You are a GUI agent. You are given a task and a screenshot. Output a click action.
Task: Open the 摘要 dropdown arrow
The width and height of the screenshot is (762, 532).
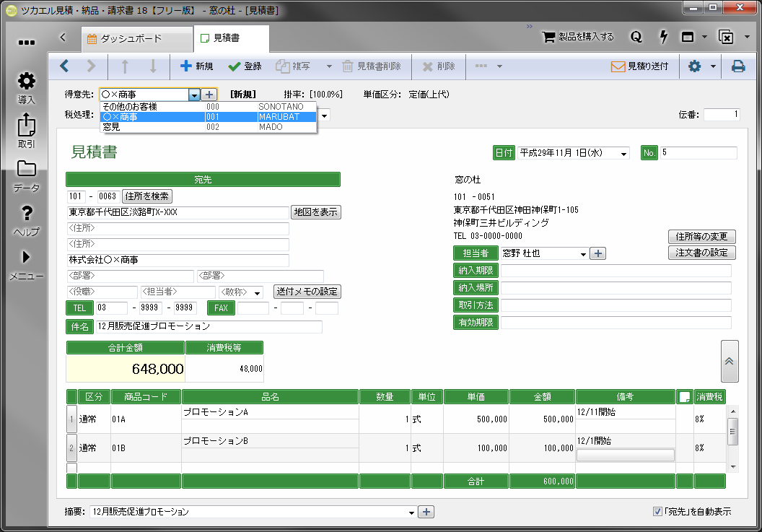pyautogui.click(x=411, y=512)
